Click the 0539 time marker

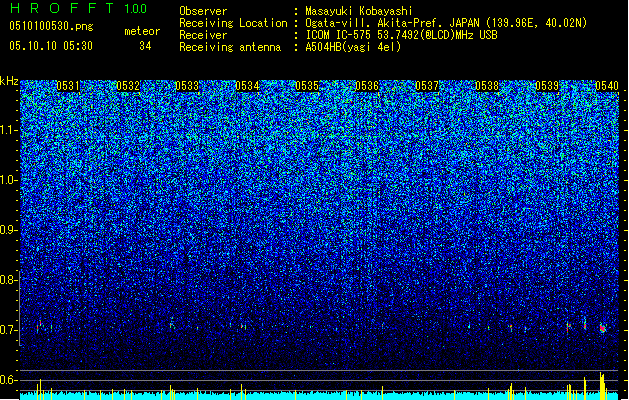point(547,86)
